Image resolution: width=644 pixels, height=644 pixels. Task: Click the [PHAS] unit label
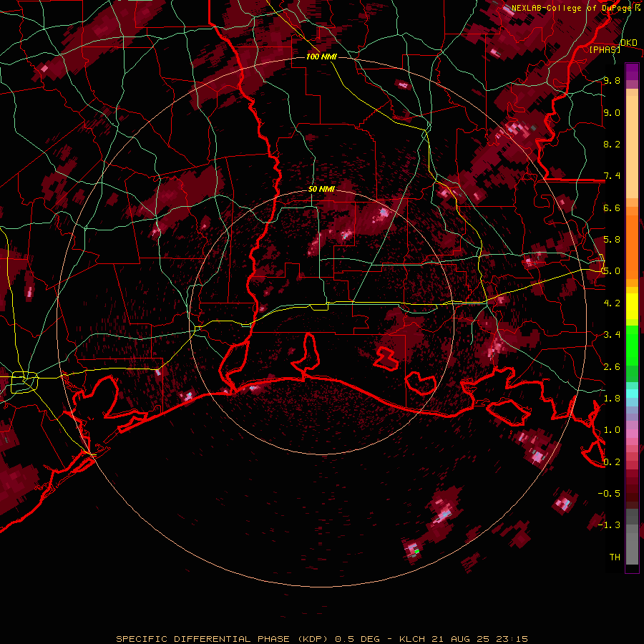click(x=605, y=49)
